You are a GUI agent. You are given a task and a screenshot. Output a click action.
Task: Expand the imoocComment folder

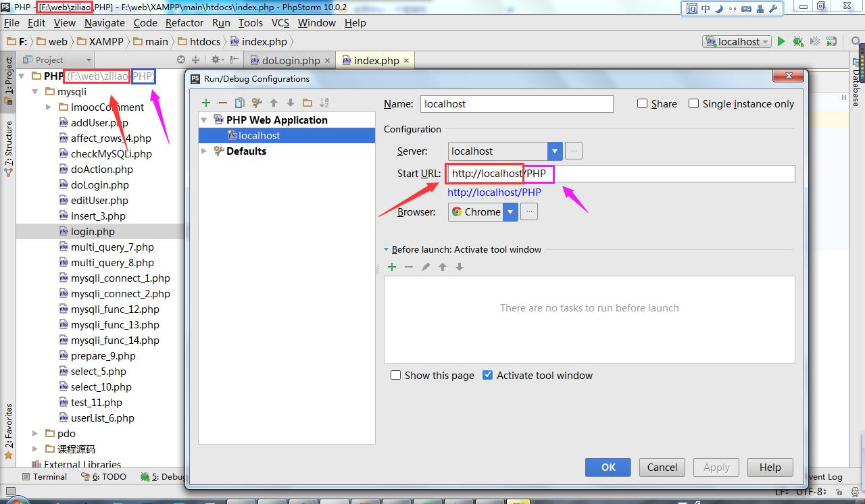[48, 107]
